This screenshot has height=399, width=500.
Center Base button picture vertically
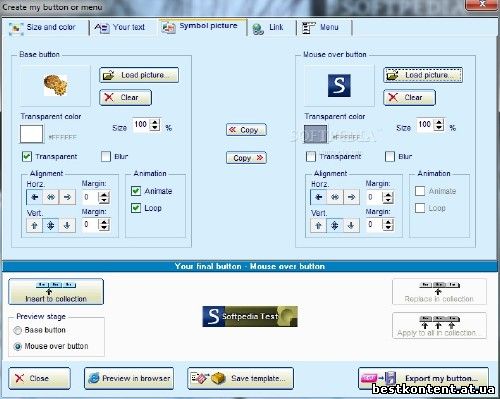(51, 226)
